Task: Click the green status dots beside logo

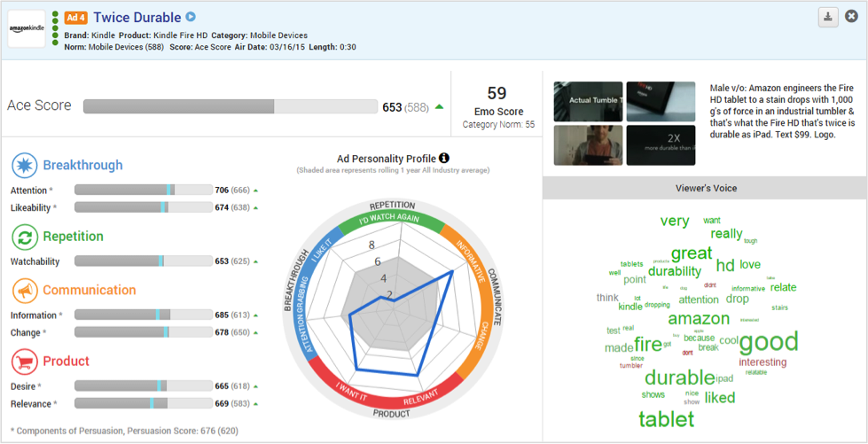Action: point(55,27)
